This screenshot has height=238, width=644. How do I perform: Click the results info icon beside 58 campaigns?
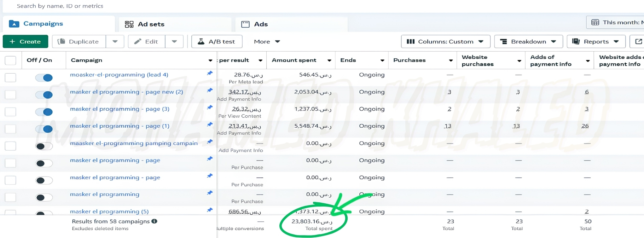pyautogui.click(x=154, y=221)
